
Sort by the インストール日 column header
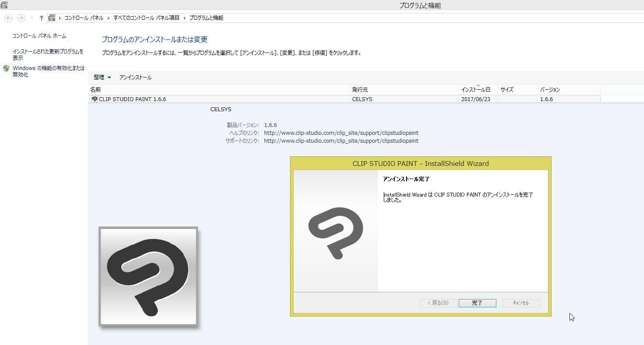478,90
